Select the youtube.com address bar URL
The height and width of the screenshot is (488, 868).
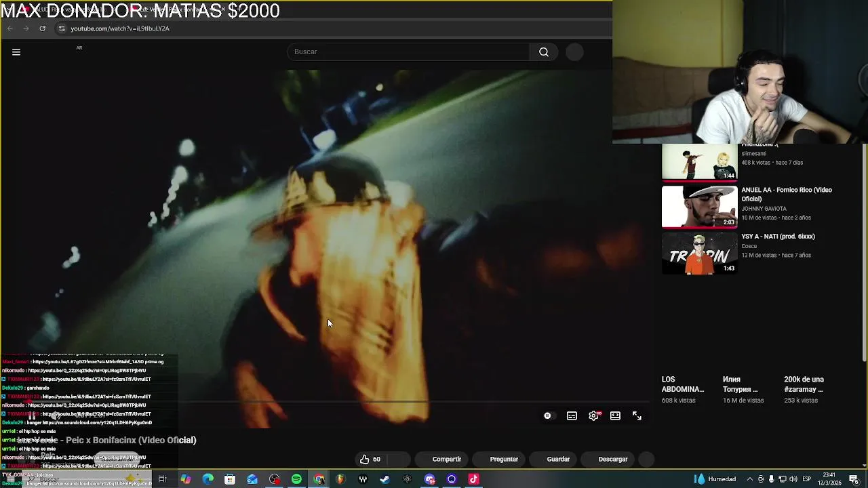[x=120, y=28]
